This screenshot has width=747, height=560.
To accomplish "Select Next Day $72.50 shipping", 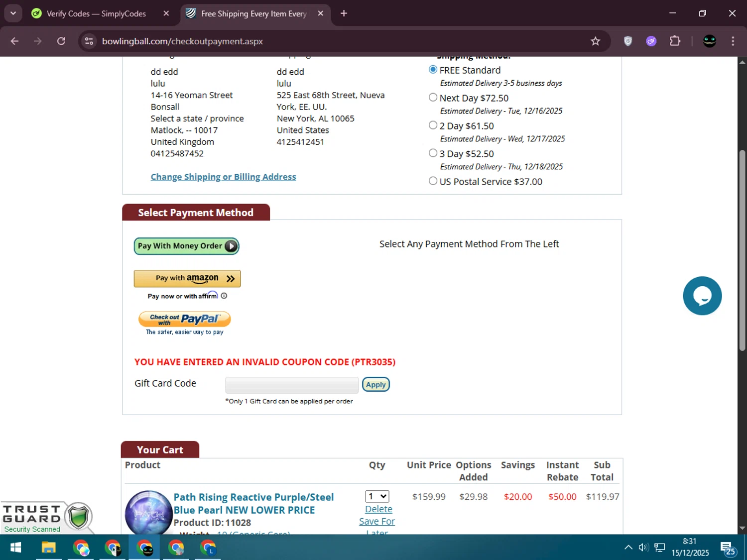I will [433, 98].
